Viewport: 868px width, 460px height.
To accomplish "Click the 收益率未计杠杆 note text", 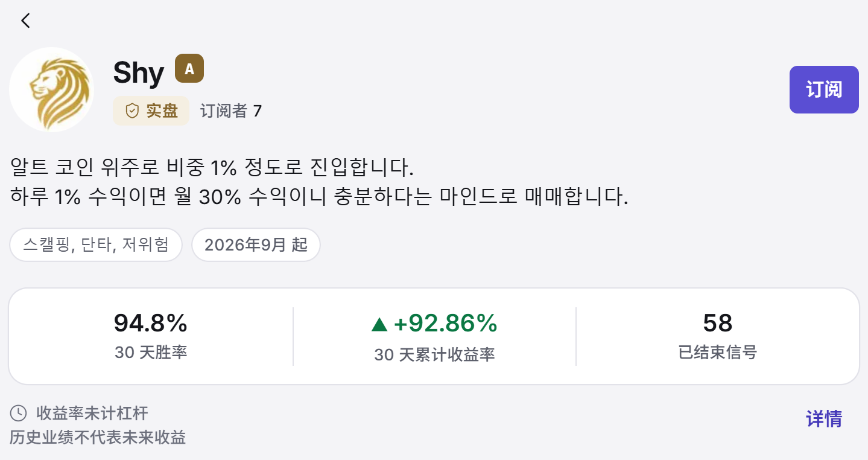I will tap(92, 414).
